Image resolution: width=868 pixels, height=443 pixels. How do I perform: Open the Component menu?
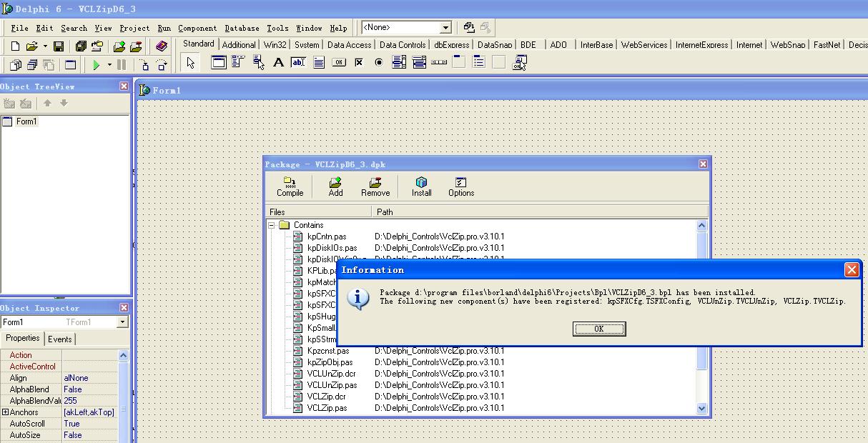(197, 29)
